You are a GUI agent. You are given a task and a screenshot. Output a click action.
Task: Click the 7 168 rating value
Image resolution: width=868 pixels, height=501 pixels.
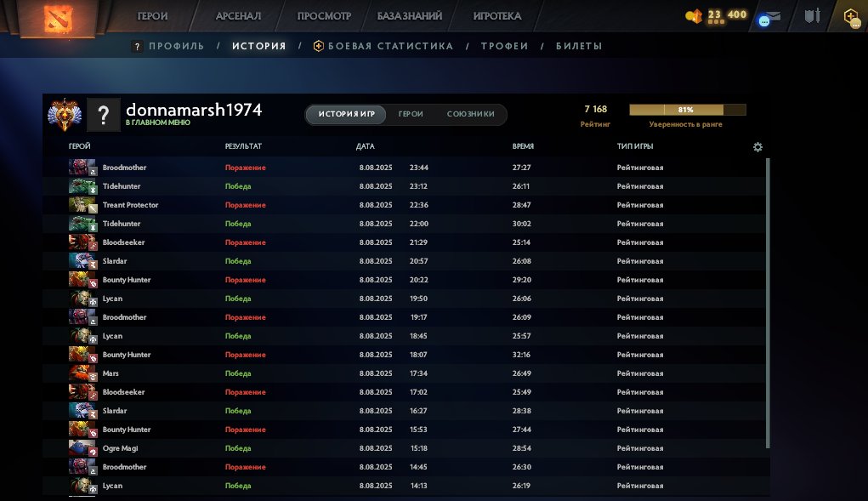click(x=596, y=109)
